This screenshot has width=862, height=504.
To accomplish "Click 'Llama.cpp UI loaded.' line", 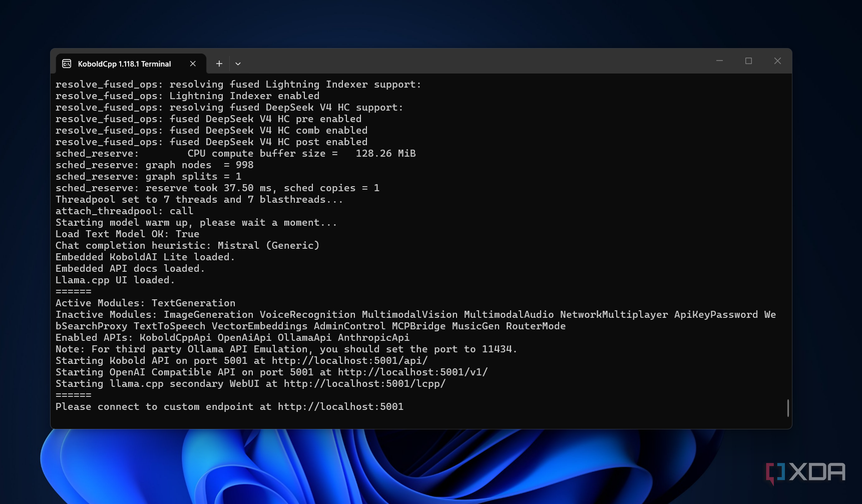I will click(115, 280).
